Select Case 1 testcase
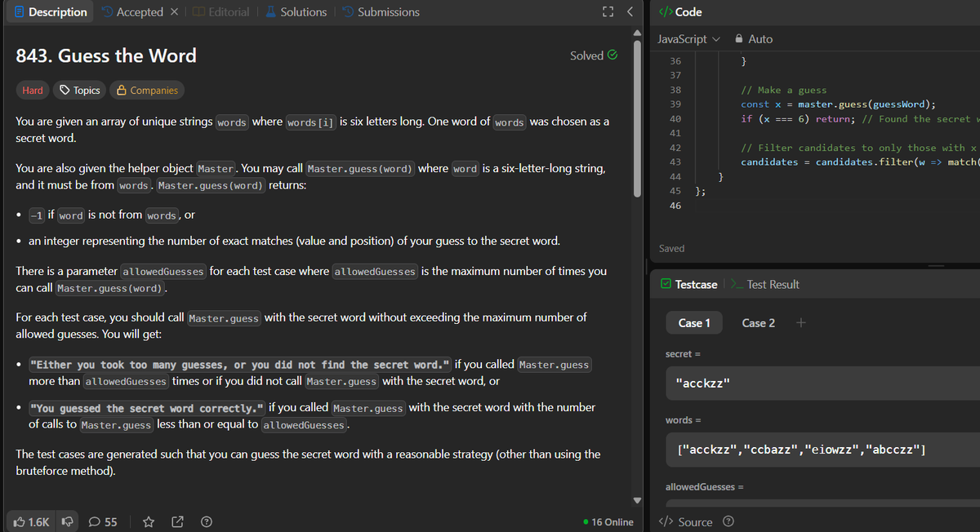 [694, 322]
